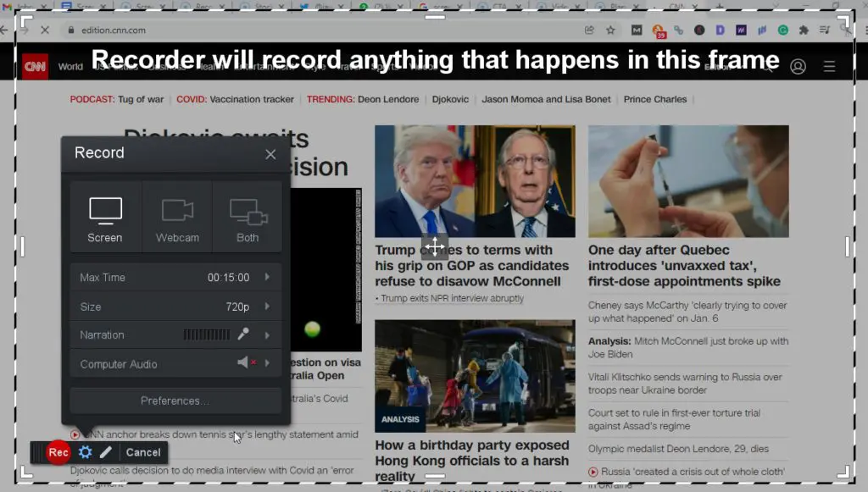Expand Computer Audio options with the arrow
The width and height of the screenshot is (868, 492).
(269, 363)
